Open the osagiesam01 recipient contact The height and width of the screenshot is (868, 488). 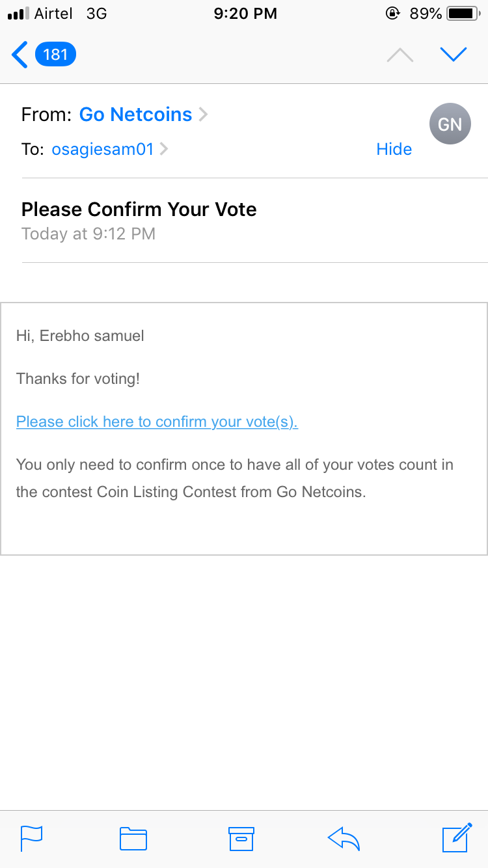[103, 150]
